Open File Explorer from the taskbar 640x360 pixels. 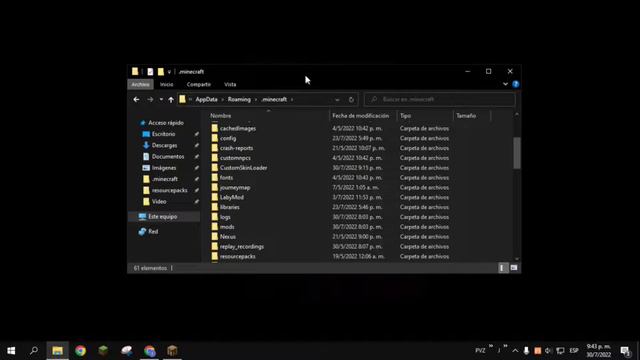57,351
